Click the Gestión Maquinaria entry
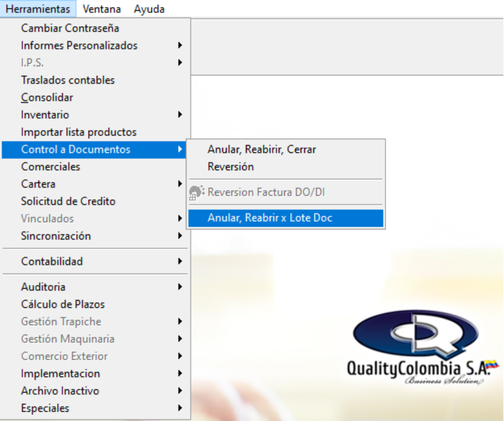 pos(95,340)
